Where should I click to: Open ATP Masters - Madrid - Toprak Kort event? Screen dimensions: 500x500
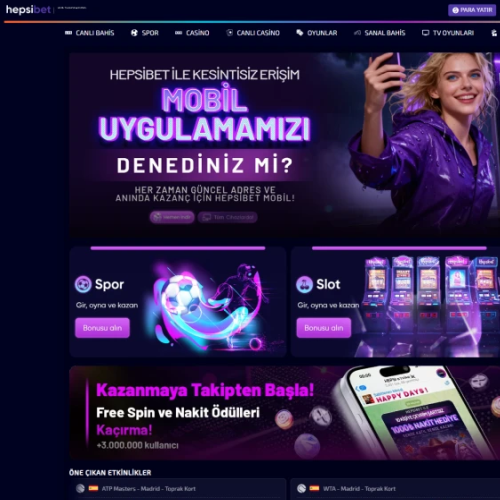[x=178, y=489]
